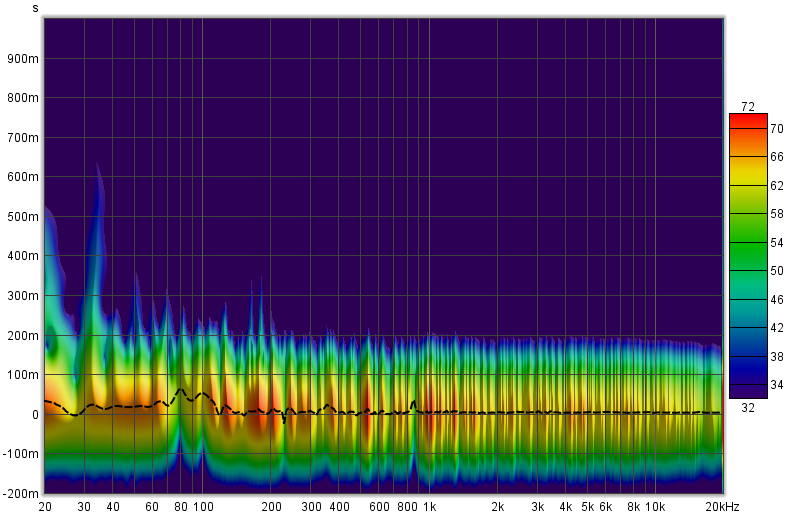The image size is (800, 519).
Task: Click the 8k label on the frequency axis
Action: 634,507
